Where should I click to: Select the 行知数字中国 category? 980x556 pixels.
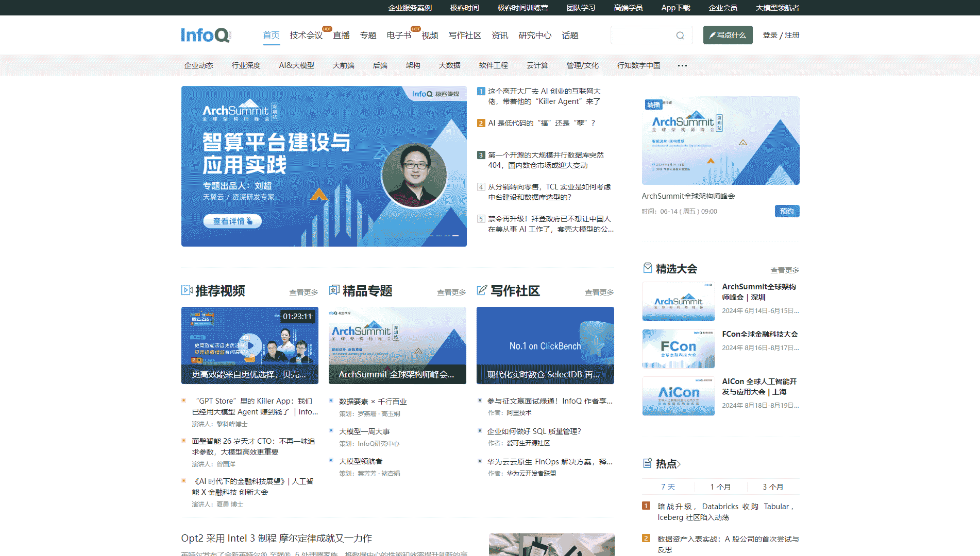pos(638,65)
